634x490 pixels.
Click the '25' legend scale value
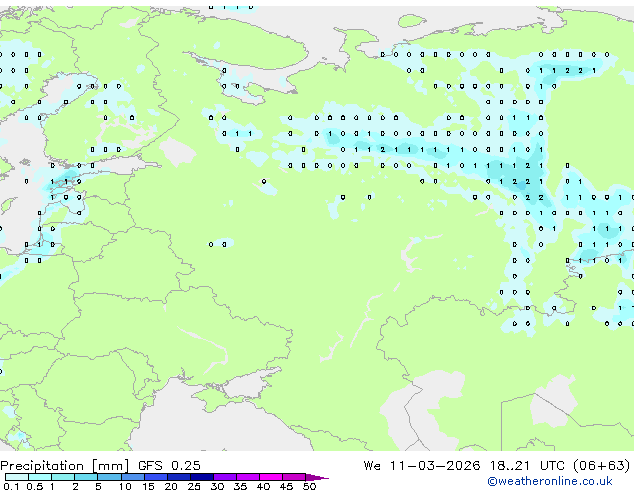pyautogui.click(x=194, y=486)
